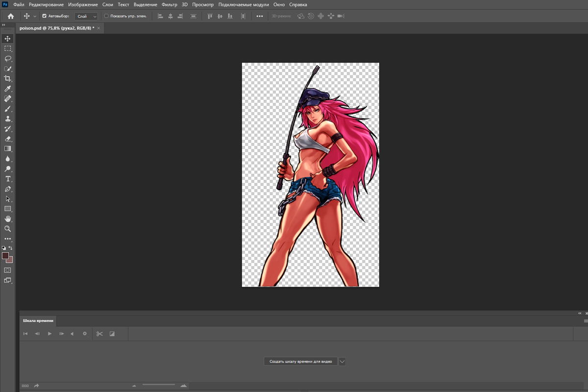This screenshot has width=588, height=392.
Task: Select the Lasso tool
Action: pos(8,59)
